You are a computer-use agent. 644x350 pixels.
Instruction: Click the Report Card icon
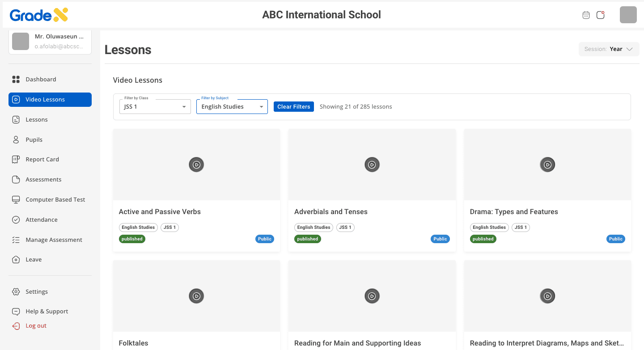pyautogui.click(x=16, y=160)
